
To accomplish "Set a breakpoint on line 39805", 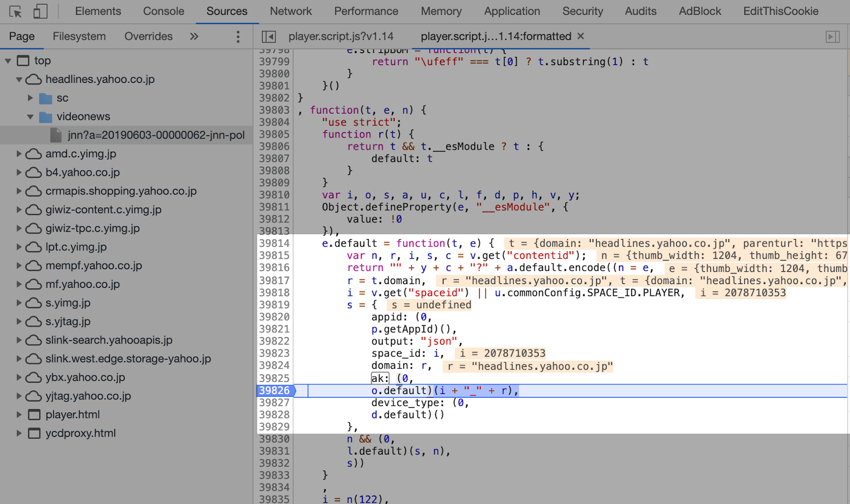I will tap(274, 134).
